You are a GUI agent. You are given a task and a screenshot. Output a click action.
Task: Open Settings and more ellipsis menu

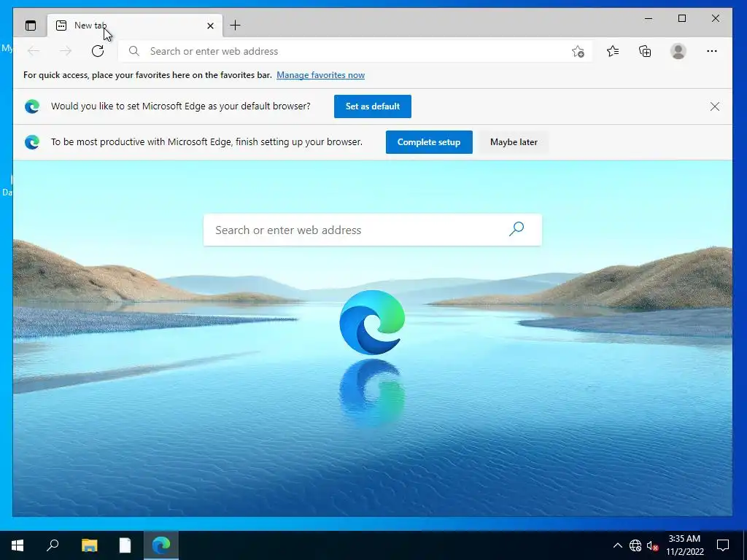tap(712, 51)
